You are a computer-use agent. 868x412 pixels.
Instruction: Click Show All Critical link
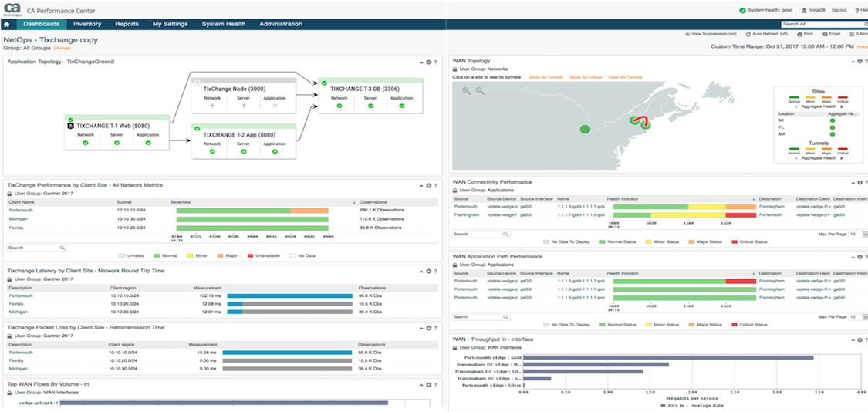coord(586,77)
